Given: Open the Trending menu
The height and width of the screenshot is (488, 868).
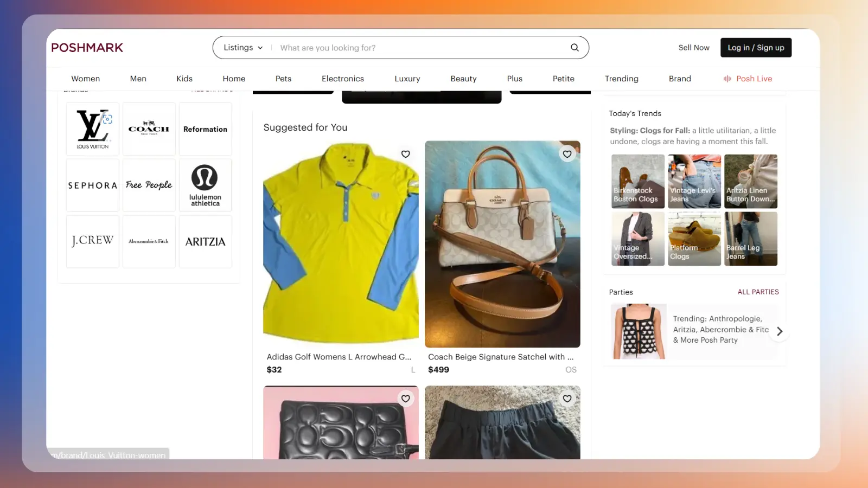Looking at the screenshot, I should point(622,79).
